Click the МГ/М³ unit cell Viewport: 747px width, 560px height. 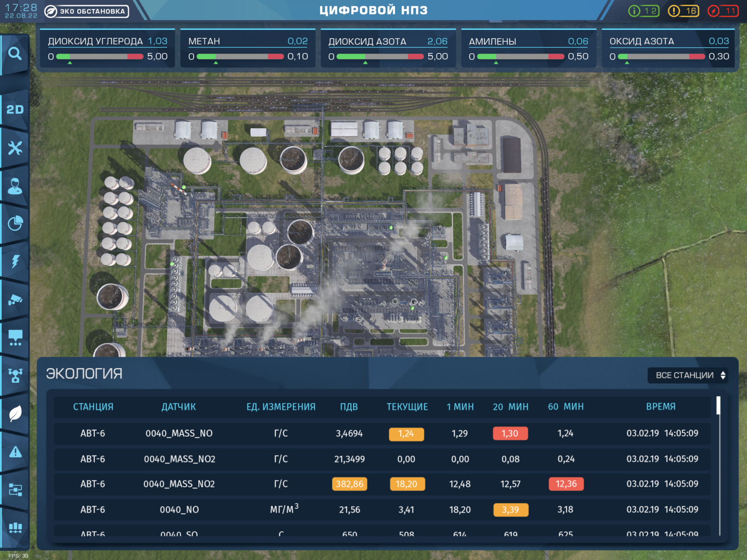(x=284, y=509)
